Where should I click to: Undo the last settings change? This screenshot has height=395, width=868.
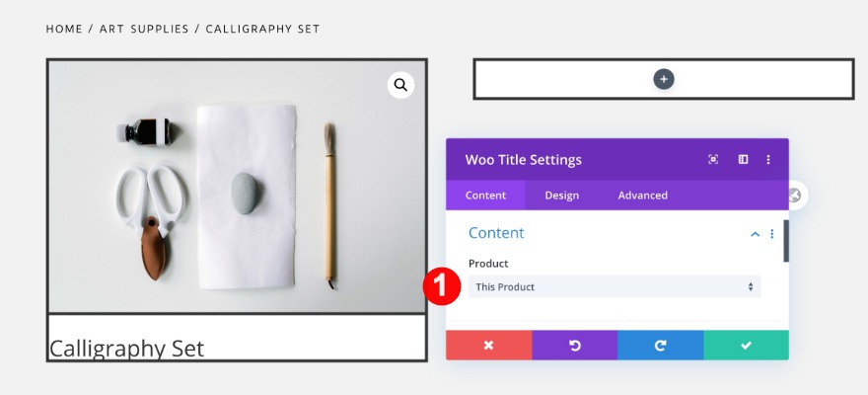pyautogui.click(x=574, y=346)
